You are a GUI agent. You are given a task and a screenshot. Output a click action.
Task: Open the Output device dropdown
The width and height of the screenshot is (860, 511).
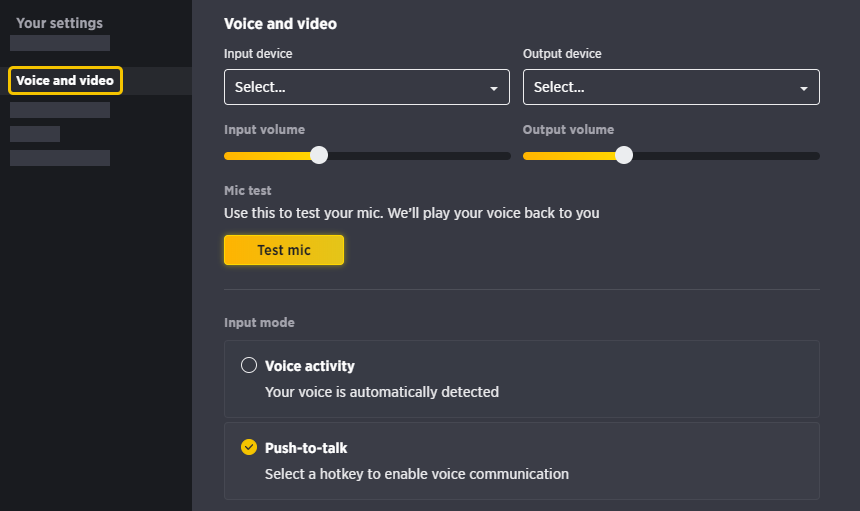pyautogui.click(x=671, y=87)
